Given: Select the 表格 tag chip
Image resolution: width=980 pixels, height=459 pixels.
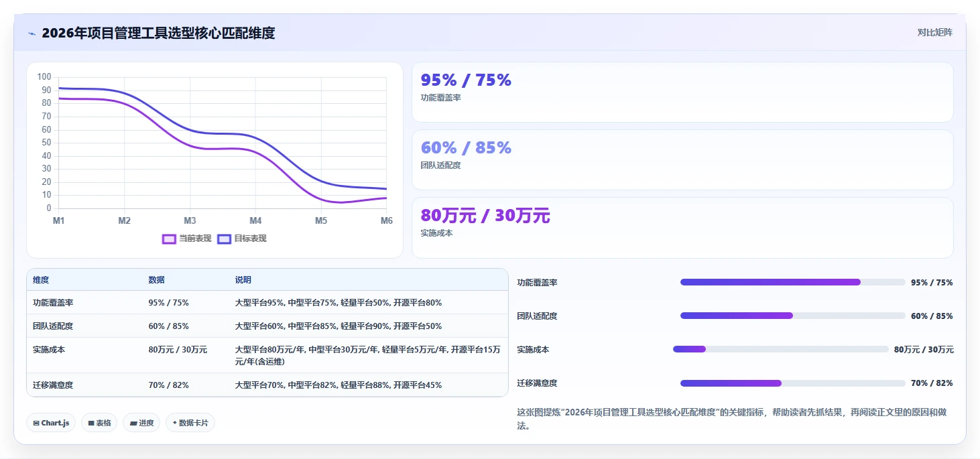Looking at the screenshot, I should pyautogui.click(x=99, y=423).
